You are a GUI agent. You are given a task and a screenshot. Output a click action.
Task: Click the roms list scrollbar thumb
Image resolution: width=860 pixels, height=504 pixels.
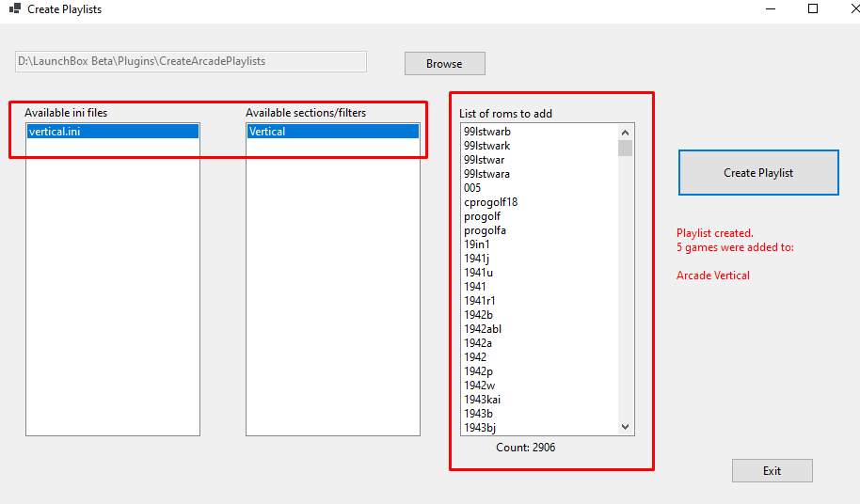point(626,148)
